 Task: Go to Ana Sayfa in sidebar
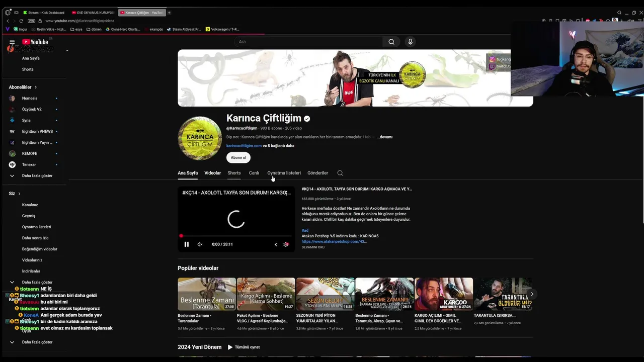(x=31, y=58)
